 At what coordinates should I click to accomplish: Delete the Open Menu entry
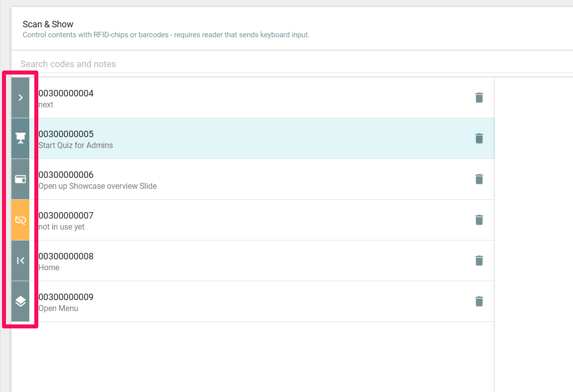(478, 302)
